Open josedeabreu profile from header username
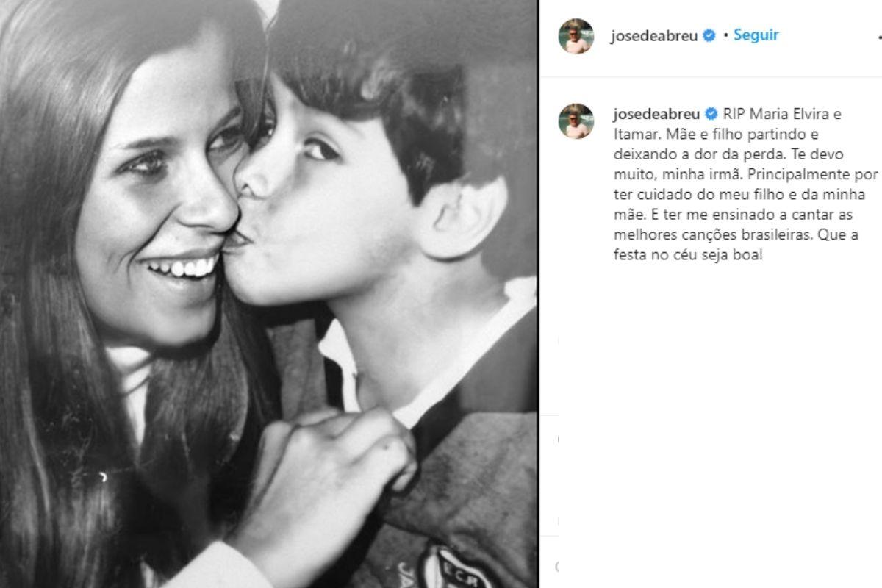 click(654, 36)
